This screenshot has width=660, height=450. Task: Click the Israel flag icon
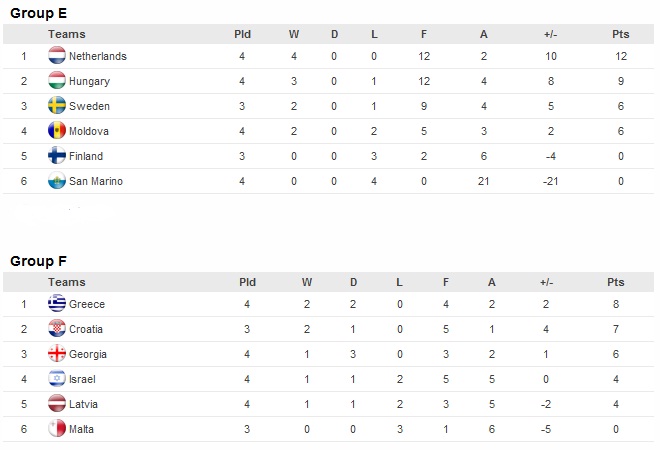[57, 378]
